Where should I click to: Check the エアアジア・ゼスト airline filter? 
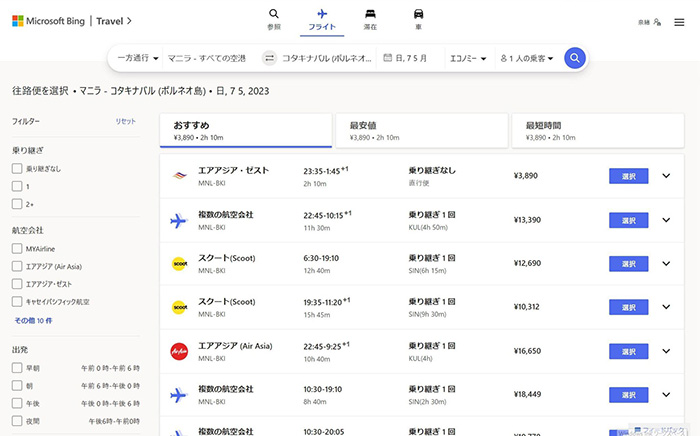click(x=17, y=284)
